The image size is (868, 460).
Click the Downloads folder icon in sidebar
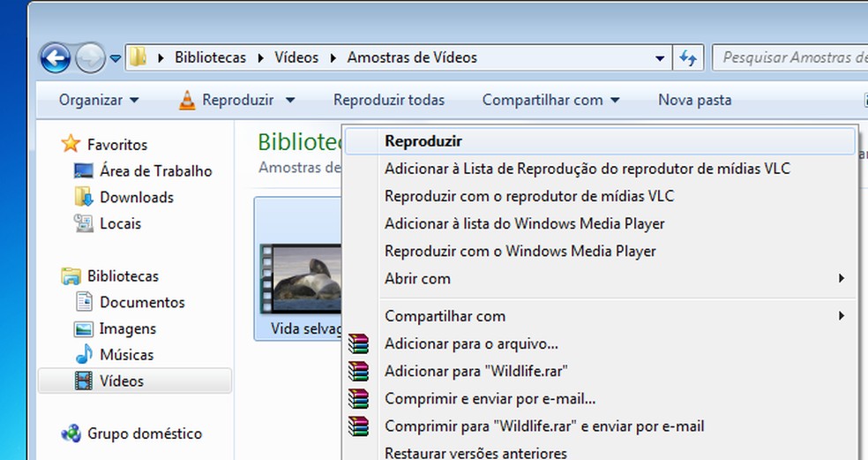(x=84, y=197)
